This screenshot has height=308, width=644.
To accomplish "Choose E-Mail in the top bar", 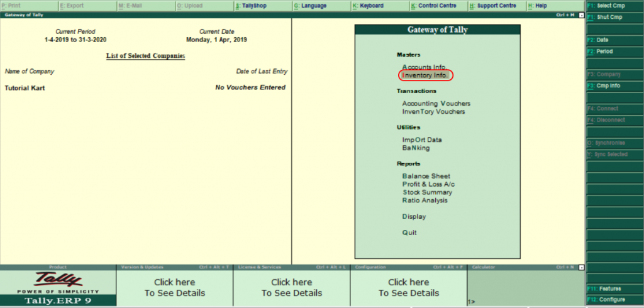I will pyautogui.click(x=146, y=6).
